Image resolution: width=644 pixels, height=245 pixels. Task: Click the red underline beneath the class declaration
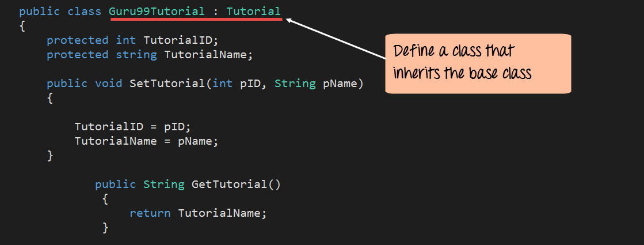click(x=196, y=20)
